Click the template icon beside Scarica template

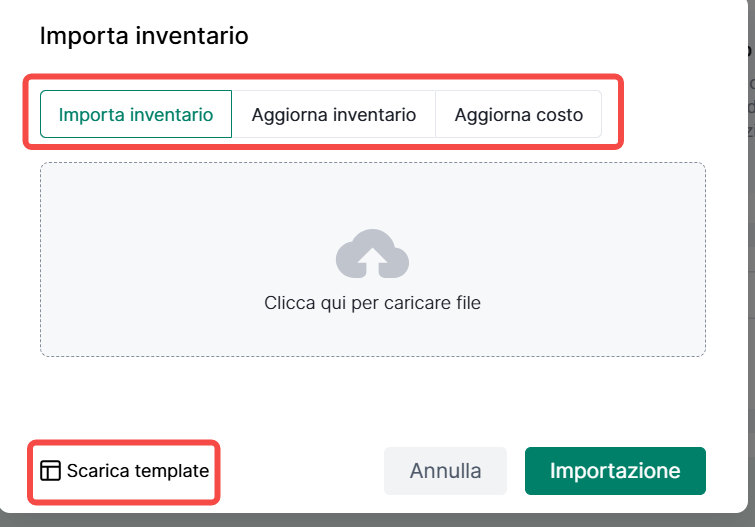(x=50, y=471)
